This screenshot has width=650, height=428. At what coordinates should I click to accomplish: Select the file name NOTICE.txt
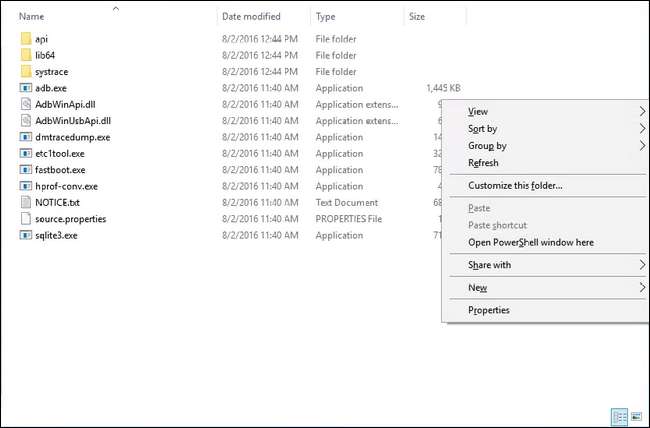[x=58, y=203]
